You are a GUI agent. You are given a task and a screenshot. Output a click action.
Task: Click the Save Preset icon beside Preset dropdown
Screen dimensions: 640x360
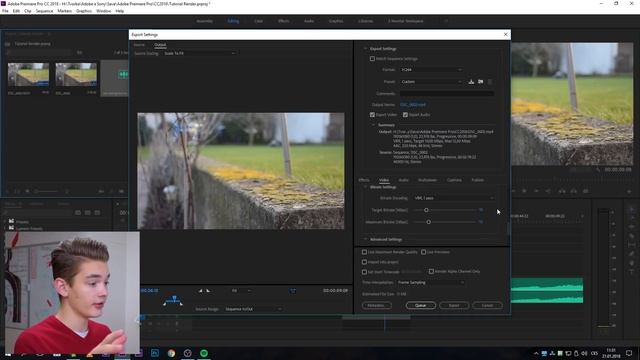(x=471, y=82)
